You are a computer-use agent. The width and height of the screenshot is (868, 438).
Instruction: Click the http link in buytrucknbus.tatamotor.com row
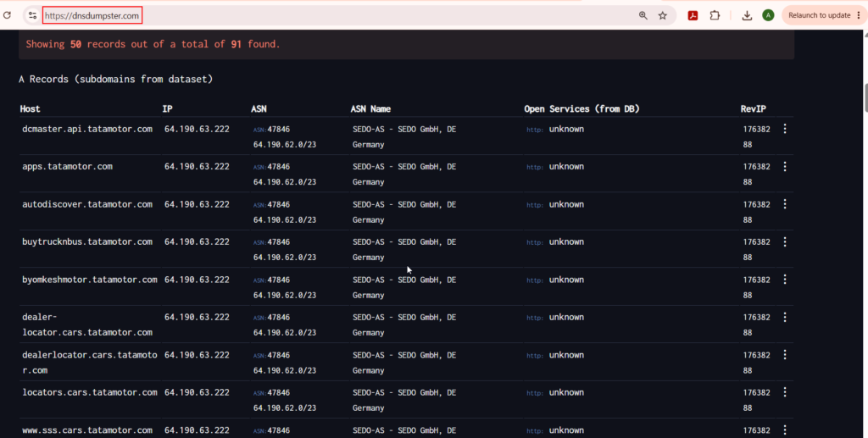(535, 242)
